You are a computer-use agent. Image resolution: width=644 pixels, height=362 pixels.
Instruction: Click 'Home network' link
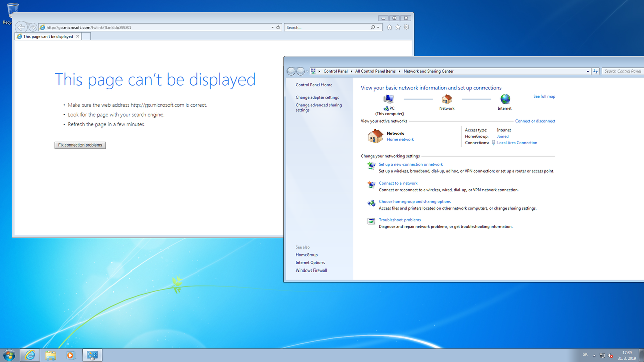400,139
